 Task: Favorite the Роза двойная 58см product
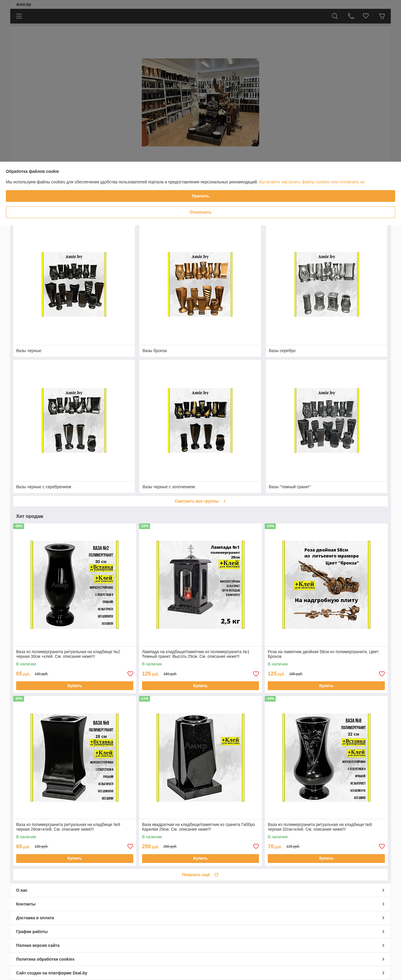[382, 674]
